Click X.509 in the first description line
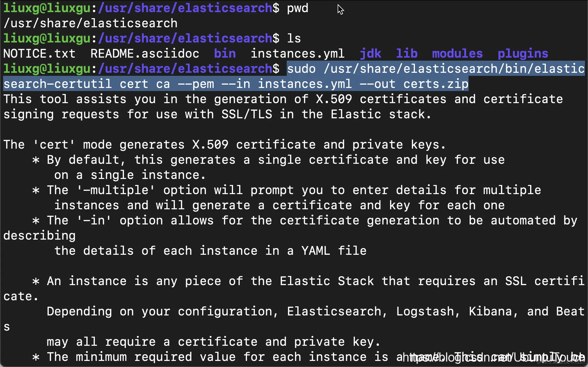 pos(334,99)
